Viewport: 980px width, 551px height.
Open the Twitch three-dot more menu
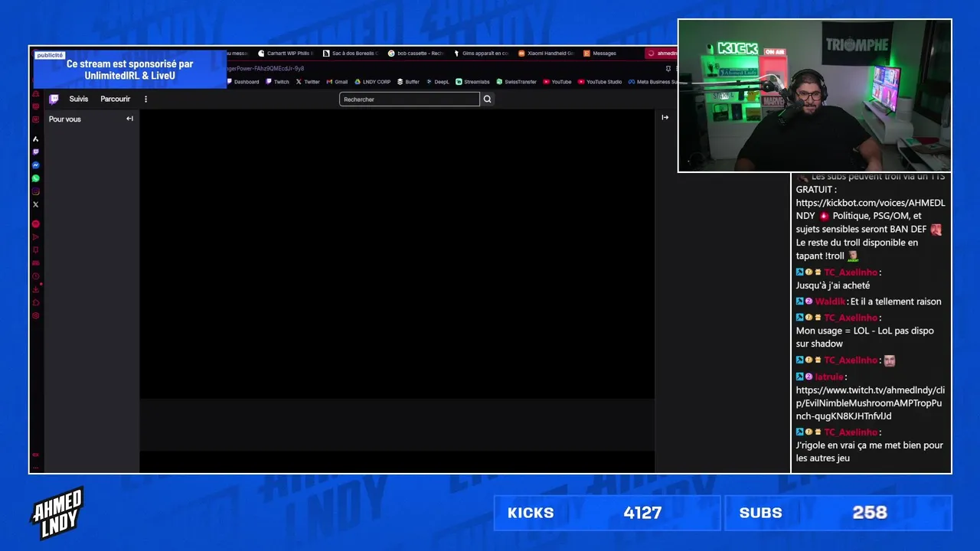pos(145,99)
